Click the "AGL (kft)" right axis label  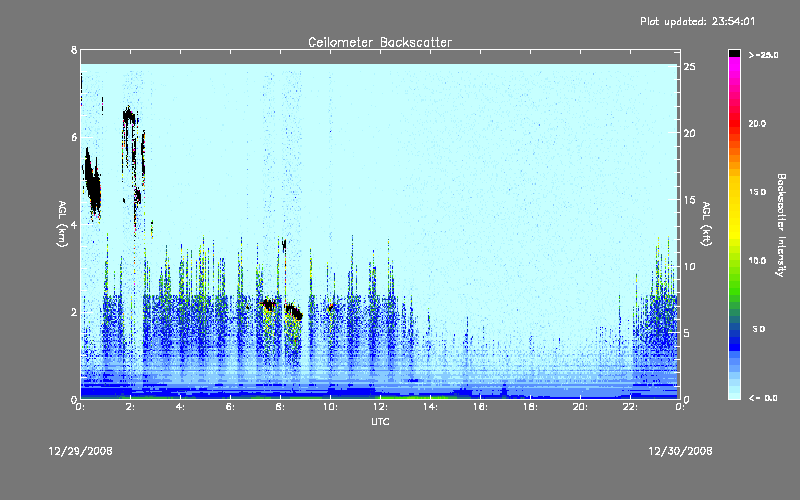pos(706,224)
